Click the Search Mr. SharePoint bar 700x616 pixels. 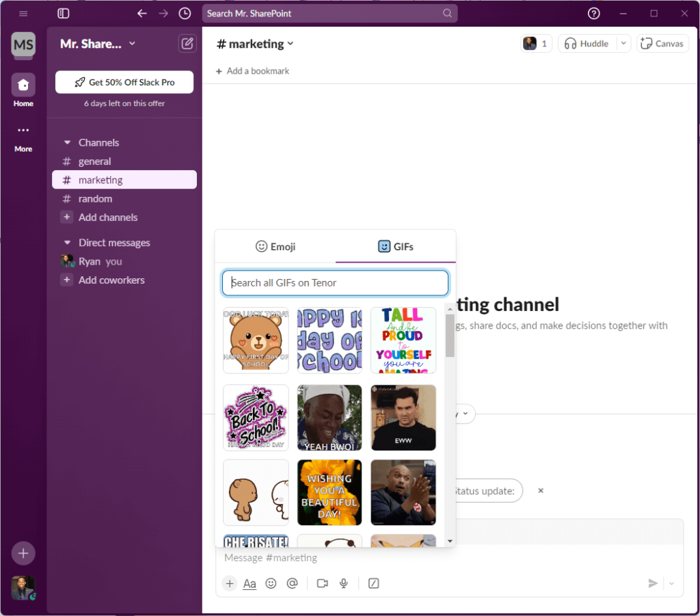click(x=329, y=14)
